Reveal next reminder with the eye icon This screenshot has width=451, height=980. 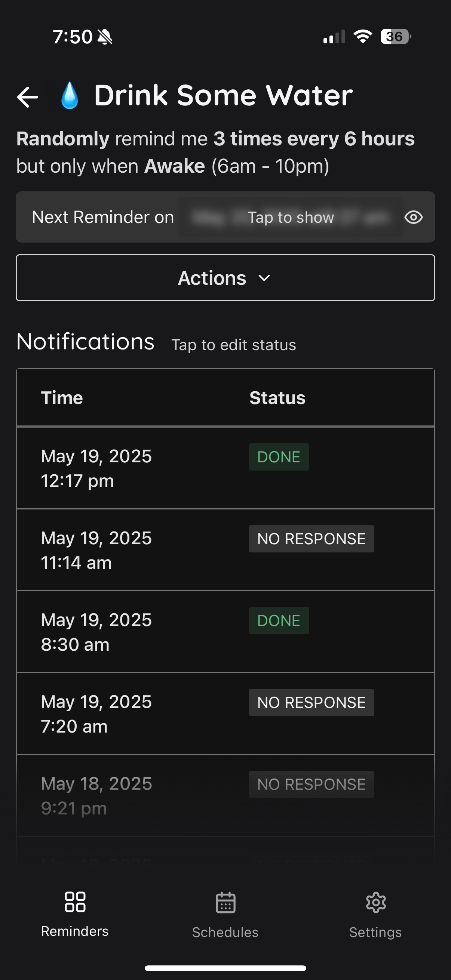coord(413,217)
